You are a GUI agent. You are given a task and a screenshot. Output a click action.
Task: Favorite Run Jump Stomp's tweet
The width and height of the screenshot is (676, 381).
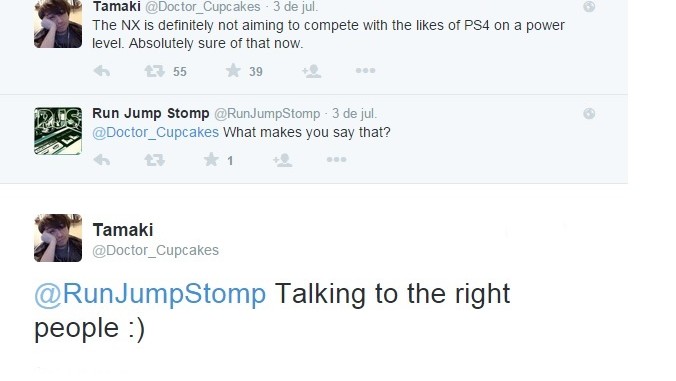[211, 160]
